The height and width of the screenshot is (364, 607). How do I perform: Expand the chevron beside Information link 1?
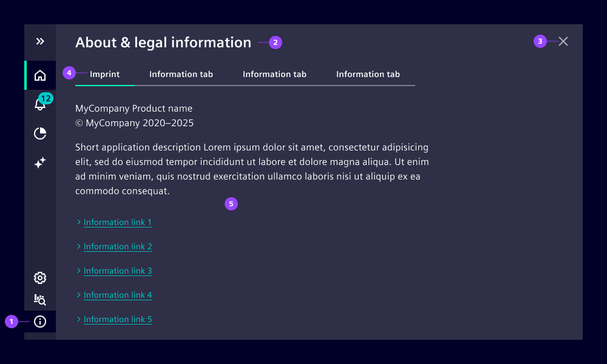coord(78,222)
